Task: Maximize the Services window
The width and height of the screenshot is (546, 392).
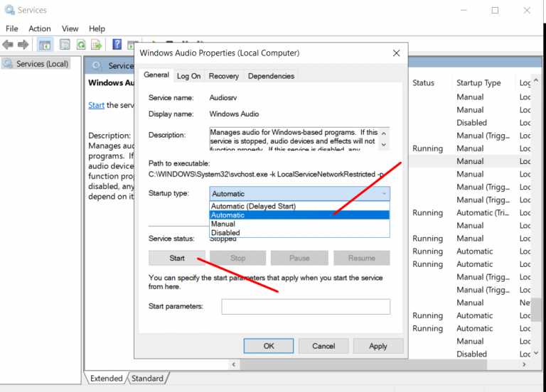Action: click(x=495, y=11)
